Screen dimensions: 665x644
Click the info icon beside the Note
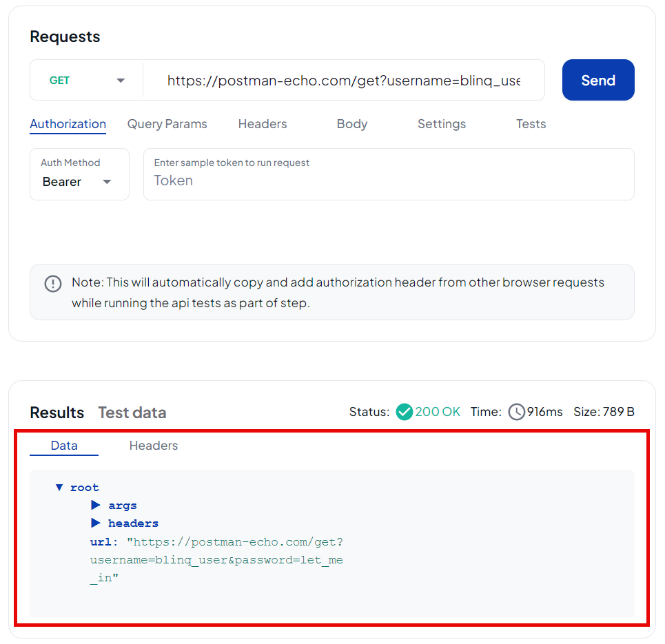(53, 284)
